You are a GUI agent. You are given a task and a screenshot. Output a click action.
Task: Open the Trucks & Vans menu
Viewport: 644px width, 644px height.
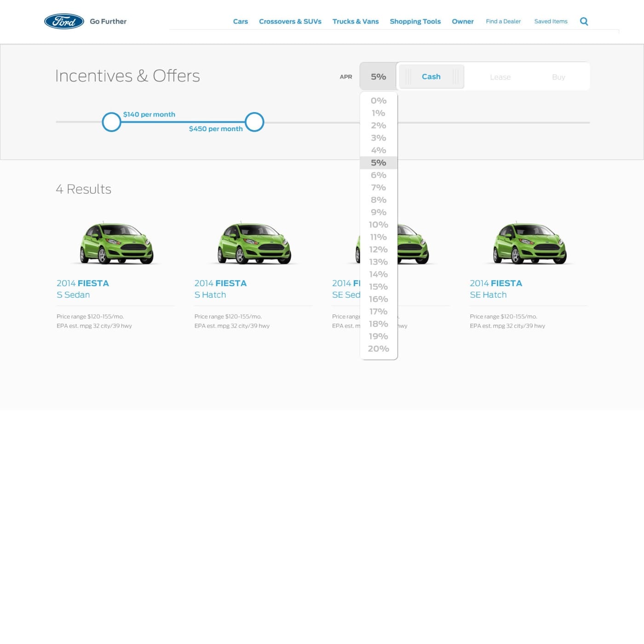coord(356,21)
